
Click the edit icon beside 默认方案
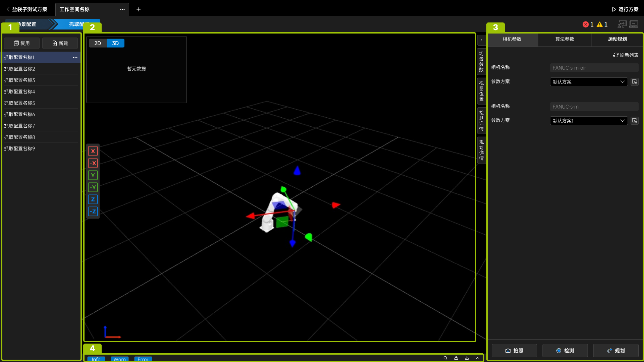pyautogui.click(x=634, y=82)
